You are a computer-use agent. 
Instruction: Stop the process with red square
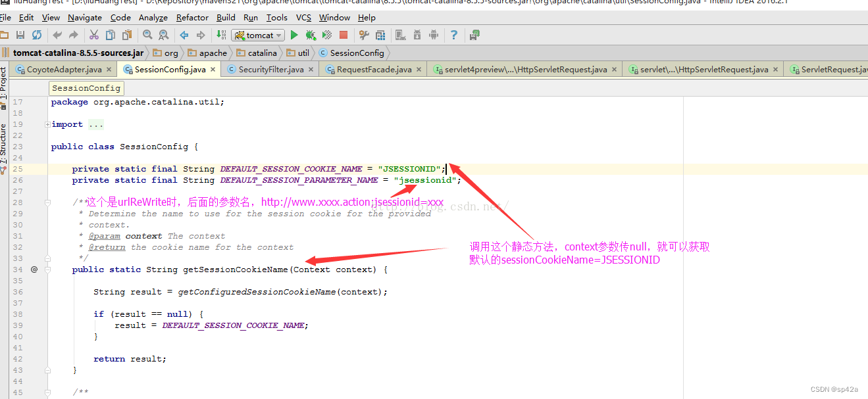point(344,35)
